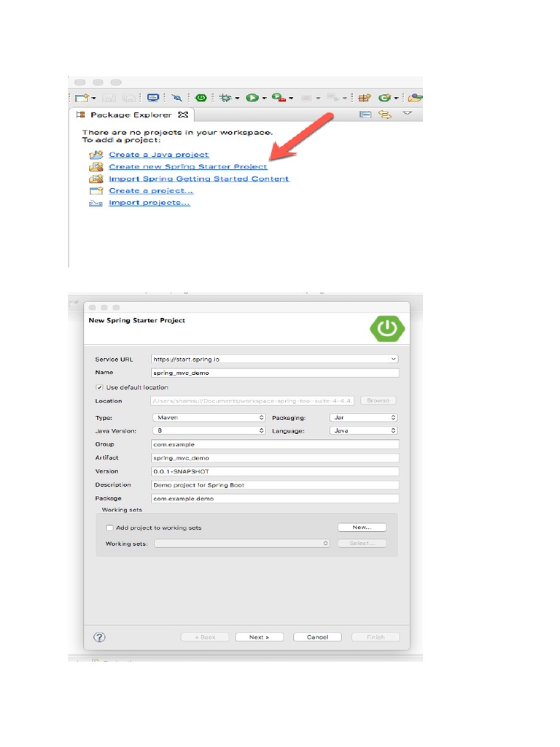Click the Version field 0.0.1-SNAPSHOT
560x747 pixels.
(275, 471)
